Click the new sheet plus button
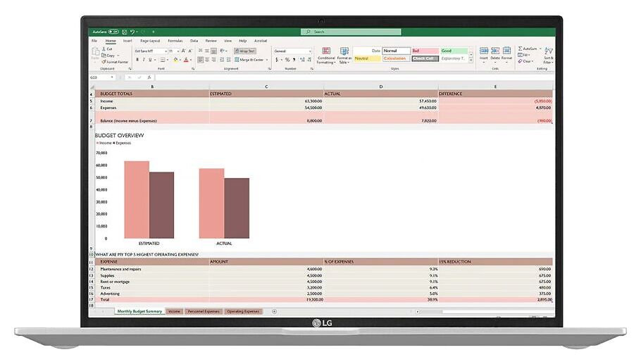Screen dimensions: 641x364 [x=274, y=311]
